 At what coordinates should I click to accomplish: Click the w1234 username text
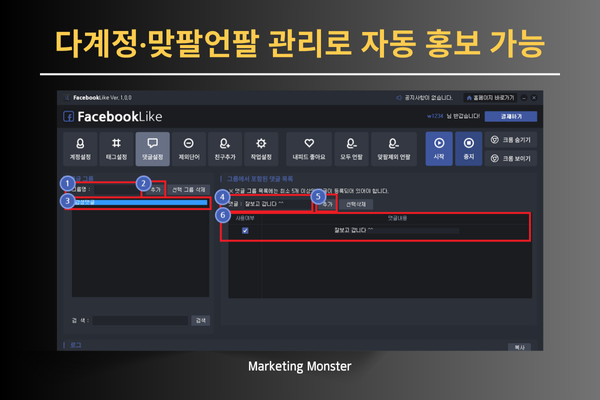(435, 116)
